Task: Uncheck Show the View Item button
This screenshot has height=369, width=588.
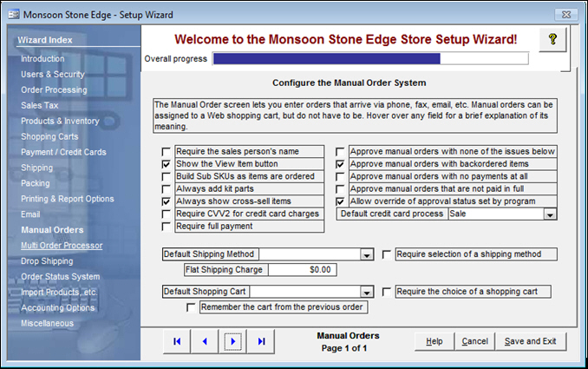Action: click(167, 163)
